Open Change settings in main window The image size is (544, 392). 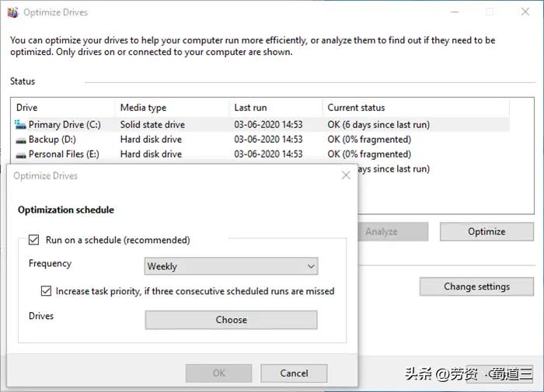click(x=476, y=286)
